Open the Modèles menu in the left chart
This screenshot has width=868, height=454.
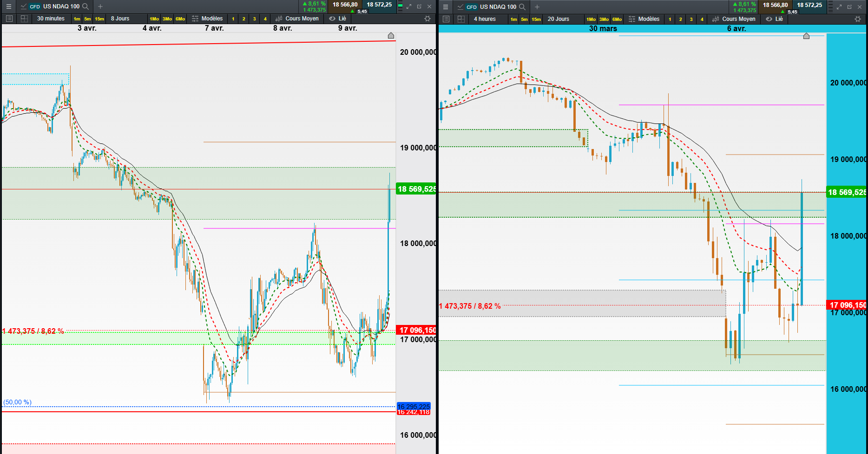(x=208, y=19)
